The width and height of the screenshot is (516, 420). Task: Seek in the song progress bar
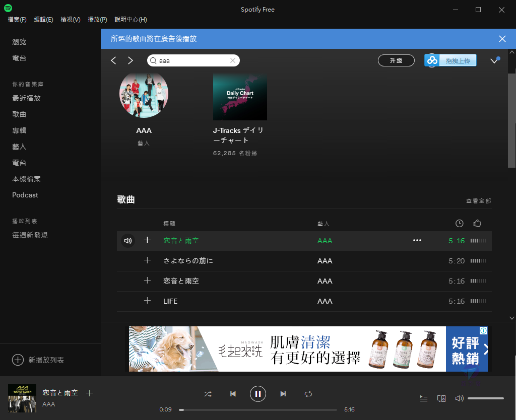258,410
